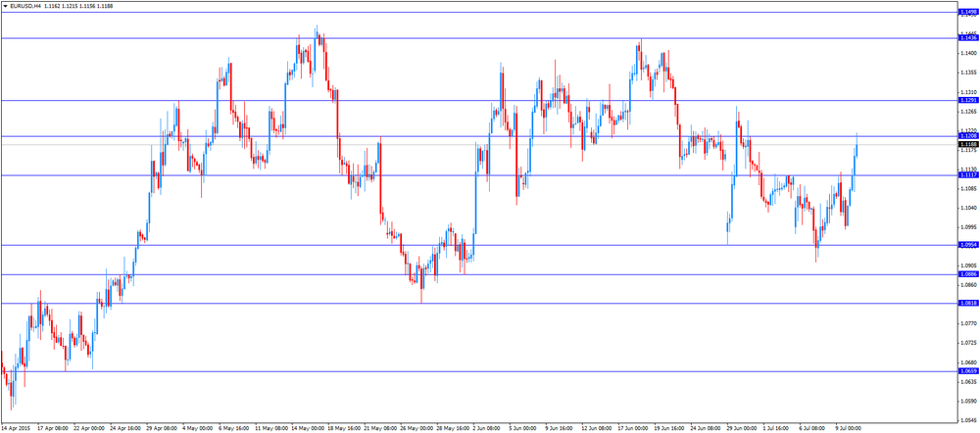This screenshot has width=980, height=433.
Task: Select the 1.1208 horizontal line price tag
Action: click(x=968, y=135)
